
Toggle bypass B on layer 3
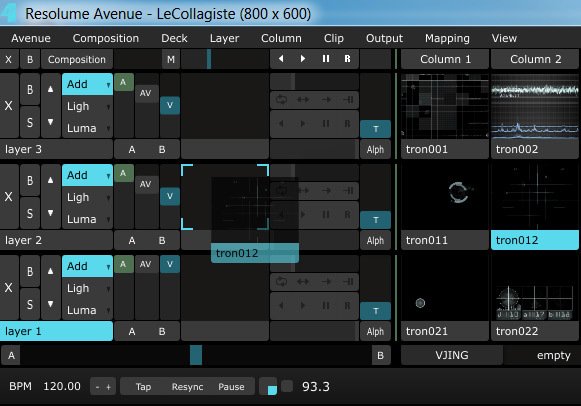[30, 89]
